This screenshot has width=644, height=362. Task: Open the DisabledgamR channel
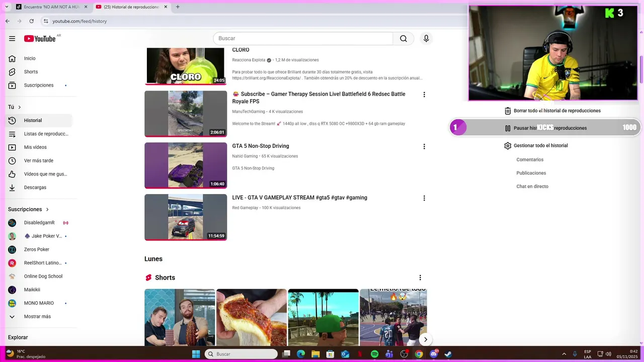39,223
